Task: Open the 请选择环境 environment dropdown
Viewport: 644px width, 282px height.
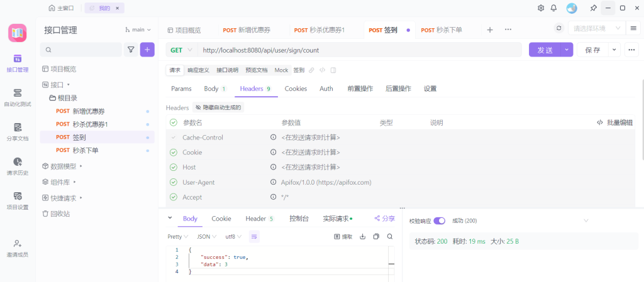Action: (596, 28)
